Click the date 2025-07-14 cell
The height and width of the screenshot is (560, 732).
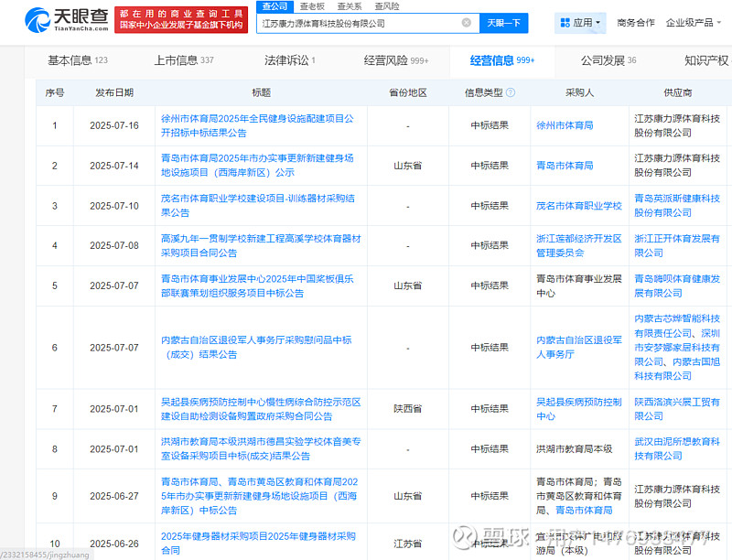(x=114, y=166)
